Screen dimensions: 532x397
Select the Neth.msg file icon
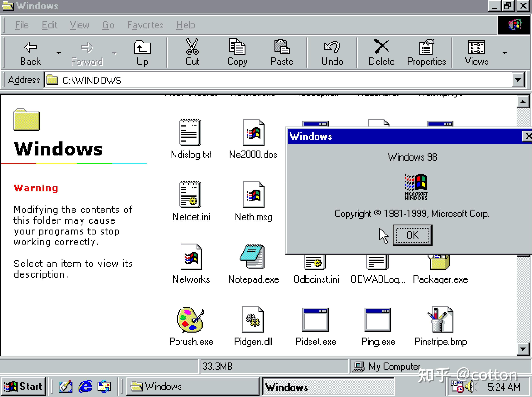253,194
